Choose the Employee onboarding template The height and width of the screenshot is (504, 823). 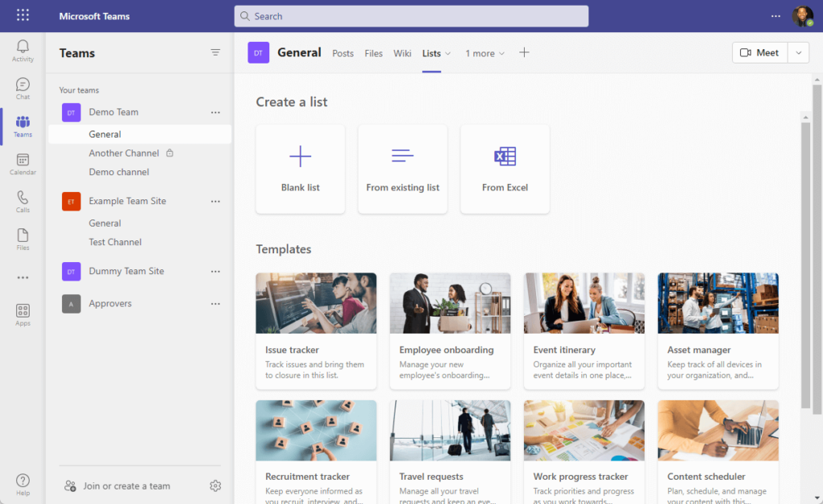450,330
